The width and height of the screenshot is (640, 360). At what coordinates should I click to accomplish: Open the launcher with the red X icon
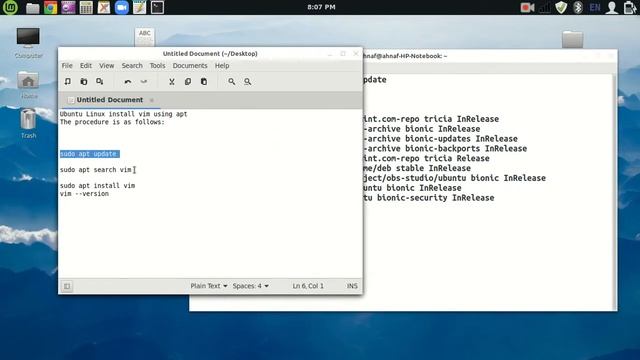pos(104,8)
